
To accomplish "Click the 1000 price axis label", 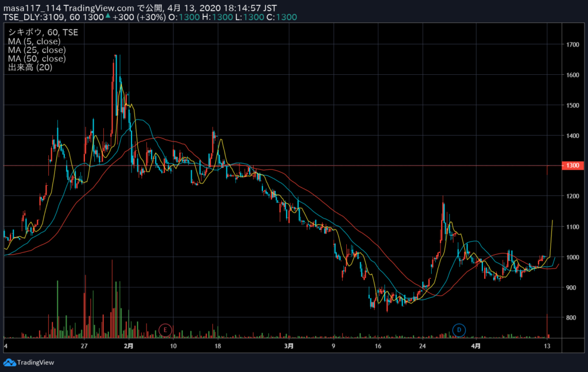I will pos(572,257).
